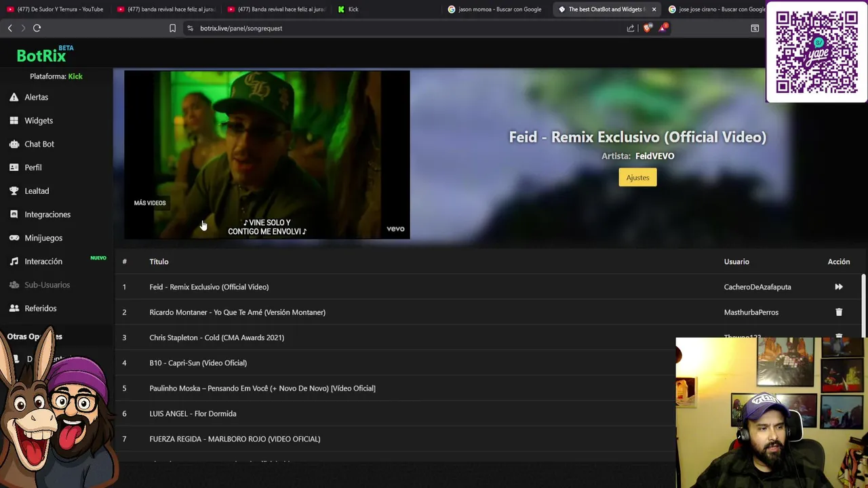Click the Kick platform label
Image resolution: width=868 pixels, height=488 pixels.
(x=75, y=77)
